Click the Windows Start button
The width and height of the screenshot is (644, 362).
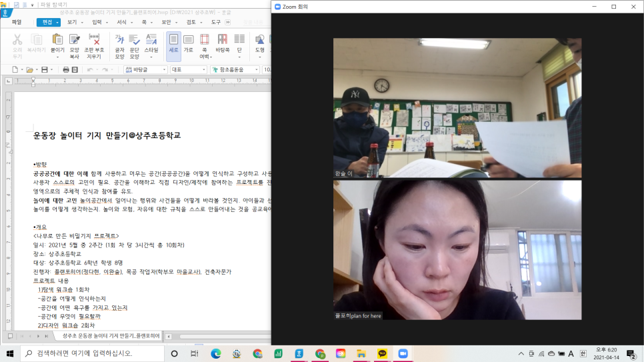point(10,353)
